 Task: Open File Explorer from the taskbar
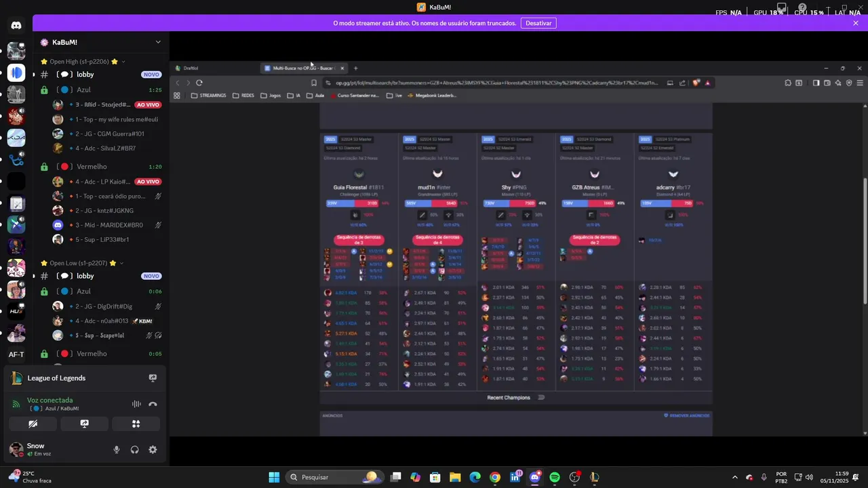pos(455,477)
